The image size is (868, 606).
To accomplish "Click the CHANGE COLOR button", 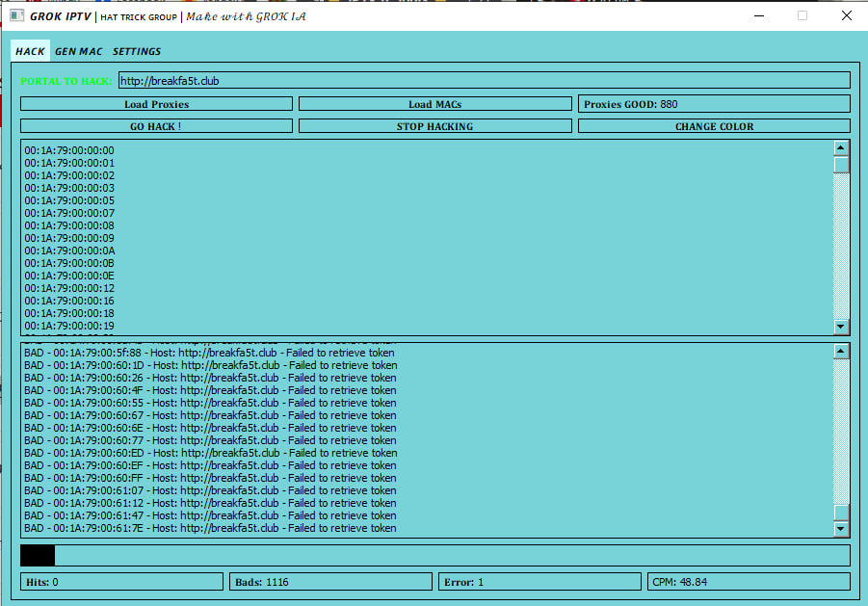I will click(x=714, y=126).
